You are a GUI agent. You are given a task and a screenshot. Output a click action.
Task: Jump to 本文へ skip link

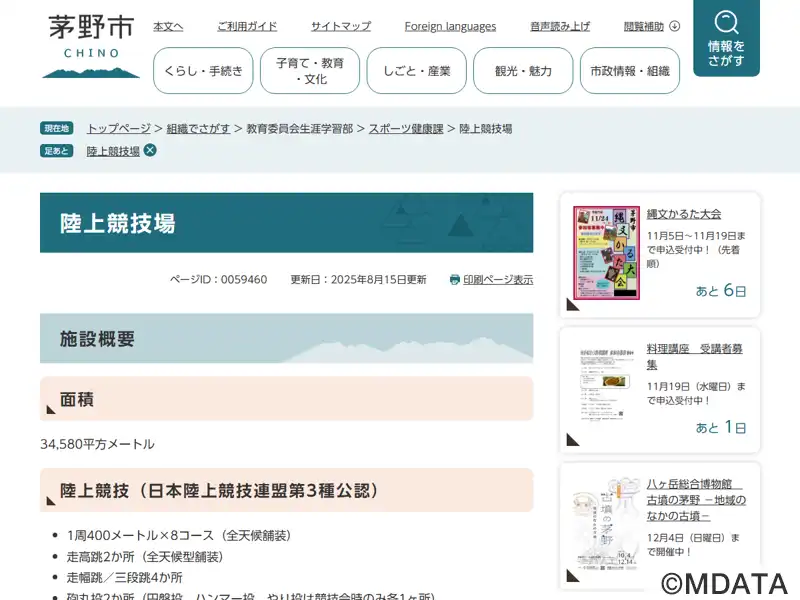click(x=168, y=26)
